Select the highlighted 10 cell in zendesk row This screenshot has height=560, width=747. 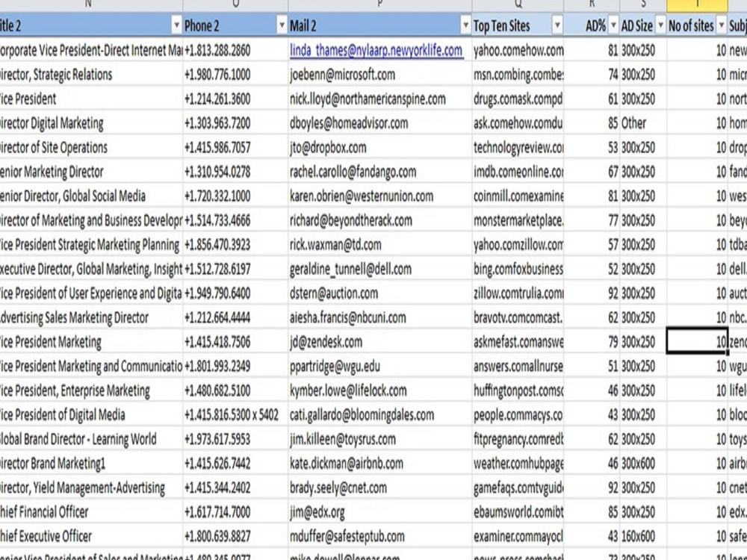click(x=697, y=341)
